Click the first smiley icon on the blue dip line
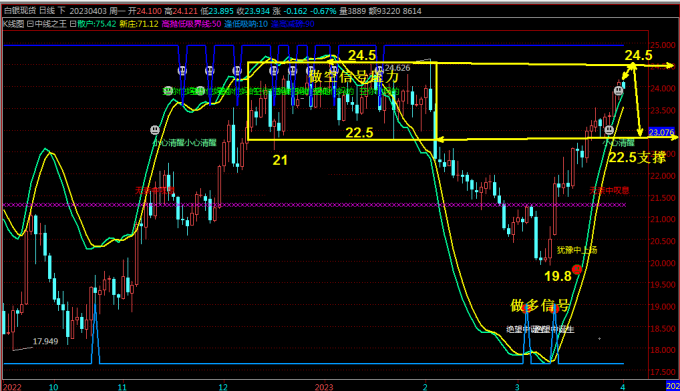 [182, 70]
